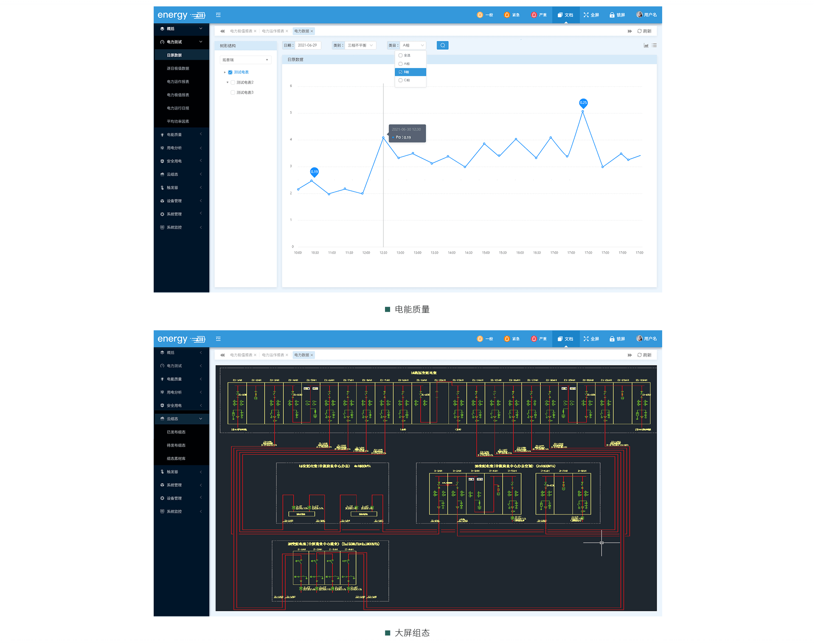
Task: Tick the 测试电表3 checkbox in the tree
Action: click(x=233, y=93)
